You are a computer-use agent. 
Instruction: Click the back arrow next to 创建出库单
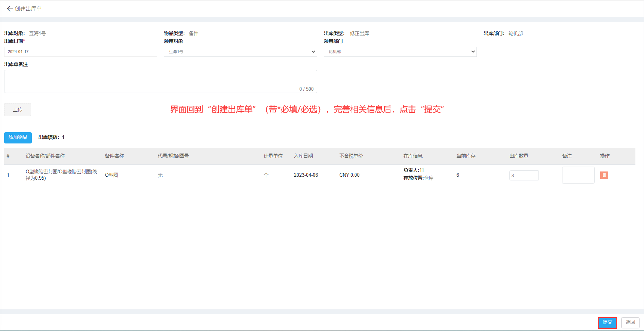(10, 9)
